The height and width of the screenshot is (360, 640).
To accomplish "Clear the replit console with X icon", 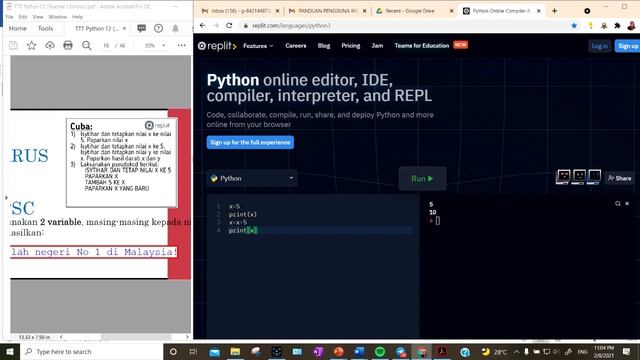I will [x=627, y=203].
